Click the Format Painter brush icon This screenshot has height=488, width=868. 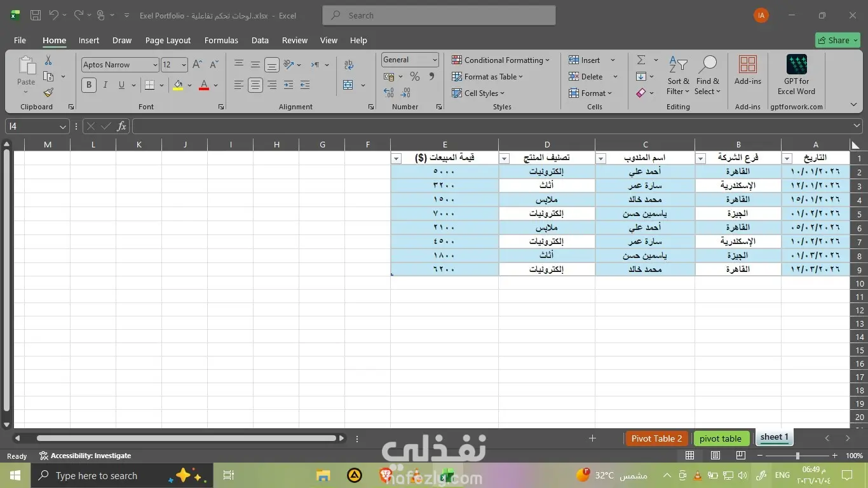pyautogui.click(x=48, y=92)
